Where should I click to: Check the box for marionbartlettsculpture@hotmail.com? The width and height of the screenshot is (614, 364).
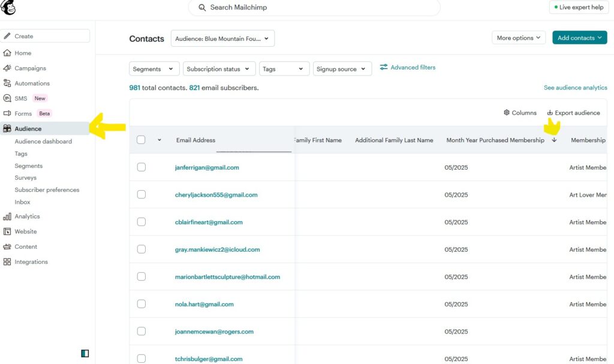click(x=142, y=276)
